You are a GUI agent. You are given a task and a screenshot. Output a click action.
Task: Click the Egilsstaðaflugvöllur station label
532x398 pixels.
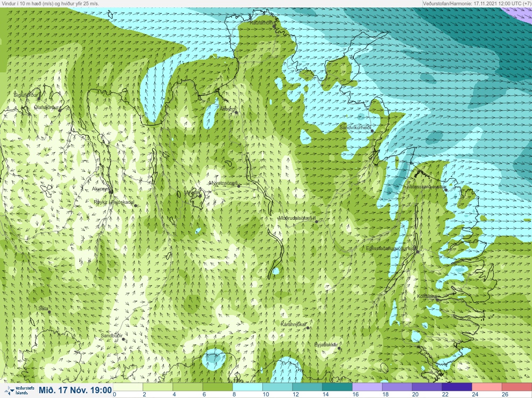[391, 248]
